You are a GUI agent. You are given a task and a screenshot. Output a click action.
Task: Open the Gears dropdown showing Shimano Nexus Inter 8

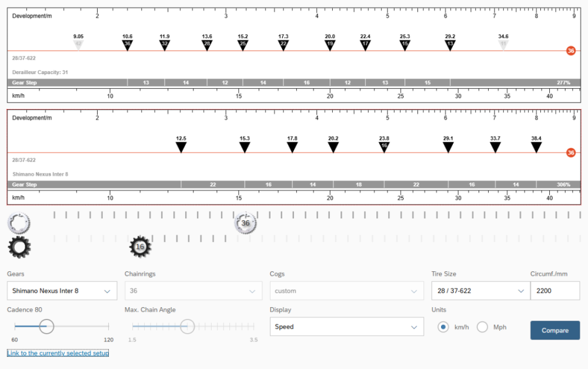click(x=62, y=291)
